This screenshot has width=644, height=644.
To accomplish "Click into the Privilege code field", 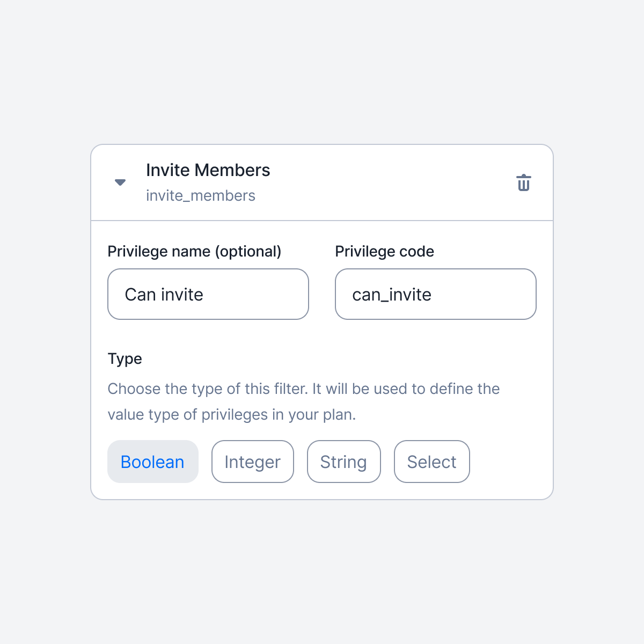I will 436,294.
